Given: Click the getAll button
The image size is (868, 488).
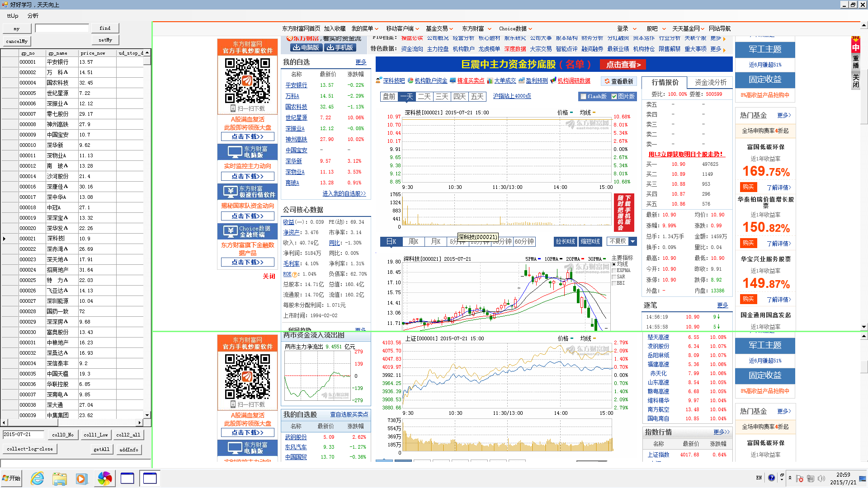Looking at the screenshot, I should click(101, 449).
